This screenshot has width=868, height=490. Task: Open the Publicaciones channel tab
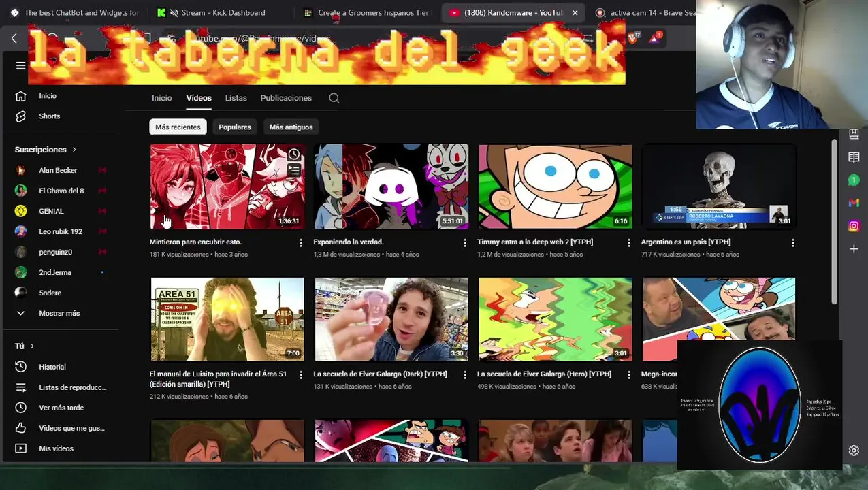pos(286,98)
